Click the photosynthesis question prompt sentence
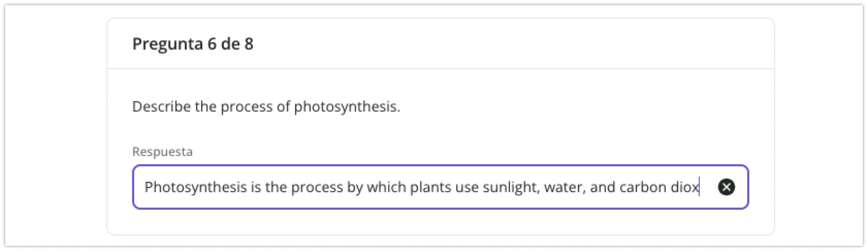The image size is (868, 251). tap(266, 107)
